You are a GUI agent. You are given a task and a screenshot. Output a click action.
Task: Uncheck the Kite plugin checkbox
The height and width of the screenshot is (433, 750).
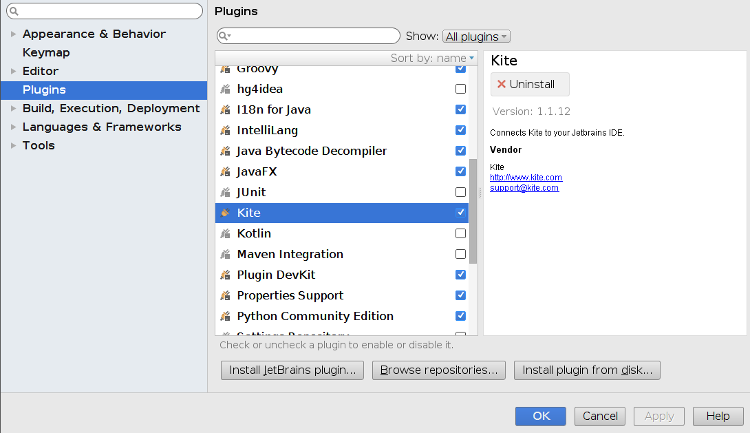[x=461, y=212]
